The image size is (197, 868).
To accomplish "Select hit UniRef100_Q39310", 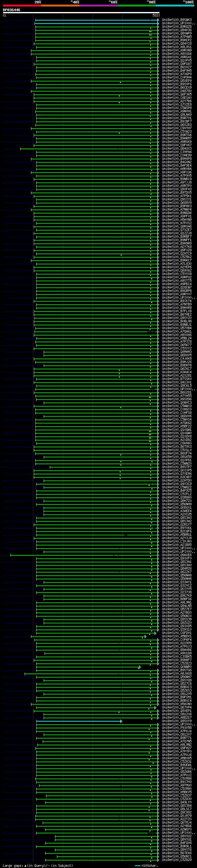I will pos(177,629).
